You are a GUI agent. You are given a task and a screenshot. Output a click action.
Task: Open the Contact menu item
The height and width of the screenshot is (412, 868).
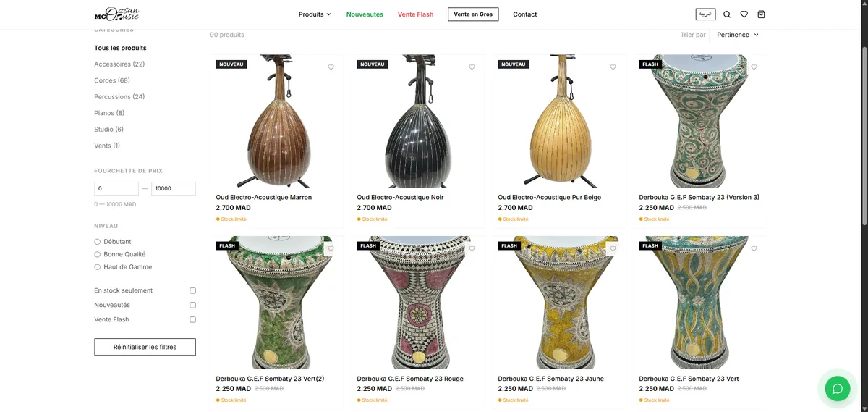[x=525, y=14]
